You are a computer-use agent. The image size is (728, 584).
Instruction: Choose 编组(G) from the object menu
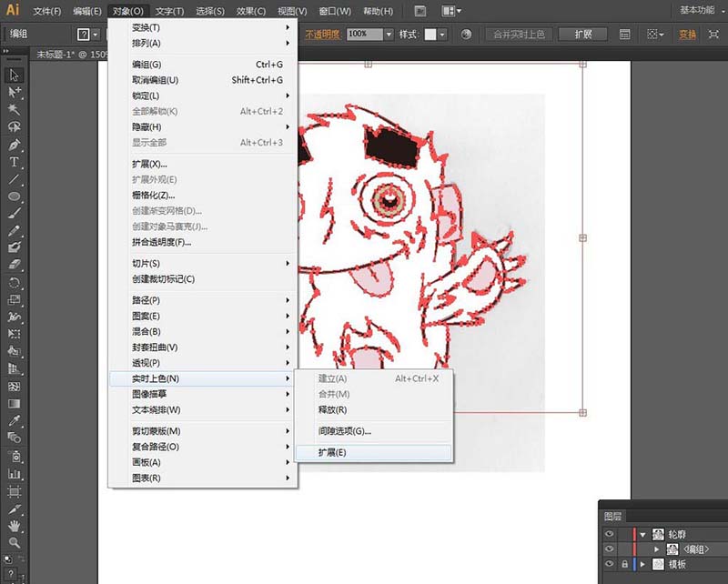point(203,65)
